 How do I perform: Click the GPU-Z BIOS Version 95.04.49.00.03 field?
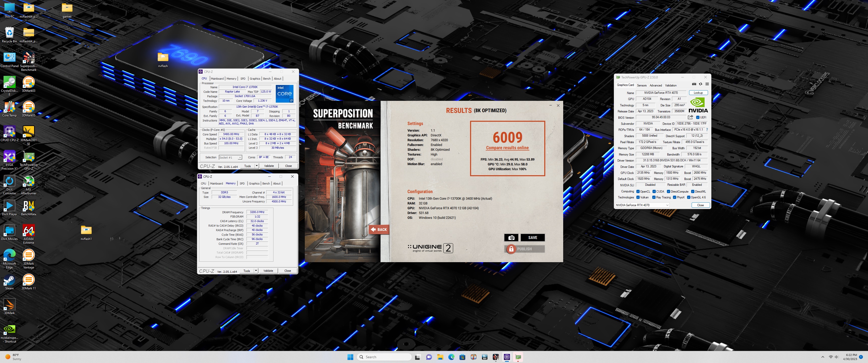661,117
